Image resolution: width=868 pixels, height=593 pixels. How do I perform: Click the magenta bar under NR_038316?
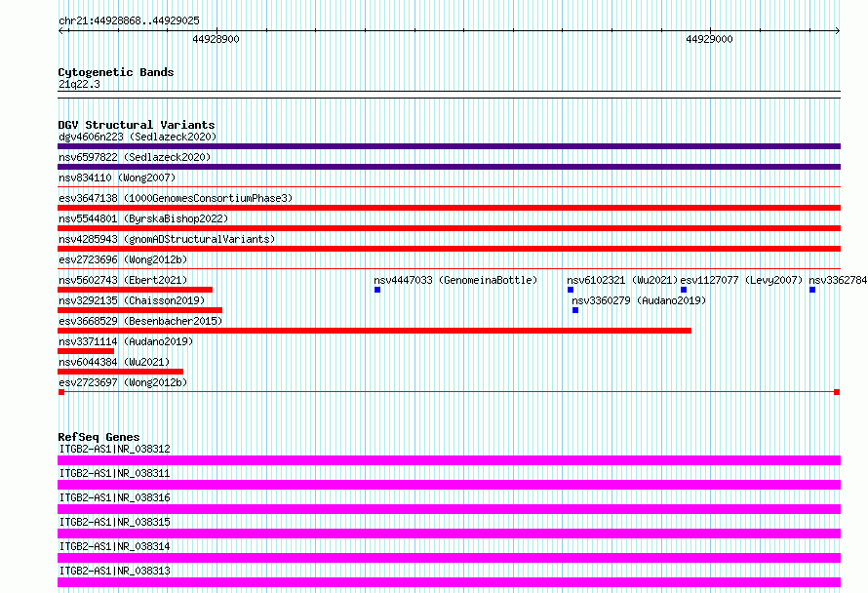point(449,509)
